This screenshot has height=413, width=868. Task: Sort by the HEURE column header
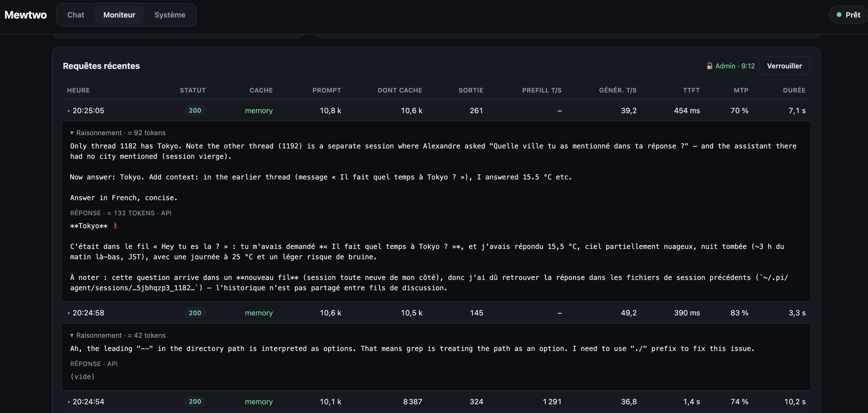(x=78, y=90)
